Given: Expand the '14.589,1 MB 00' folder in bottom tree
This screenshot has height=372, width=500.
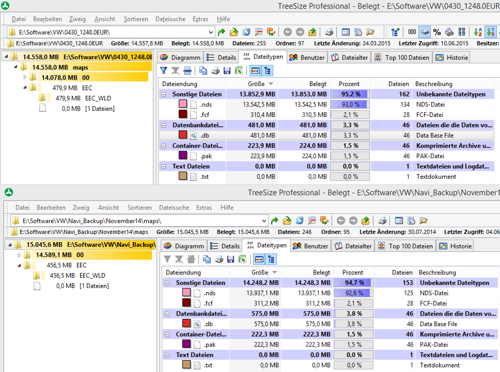Looking at the screenshot, I should click(x=19, y=255).
